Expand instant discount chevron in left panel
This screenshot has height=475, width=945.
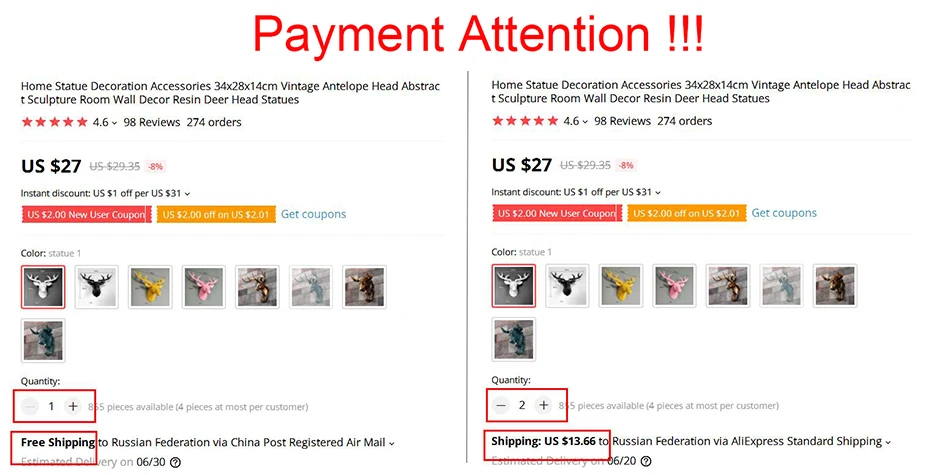187,194
